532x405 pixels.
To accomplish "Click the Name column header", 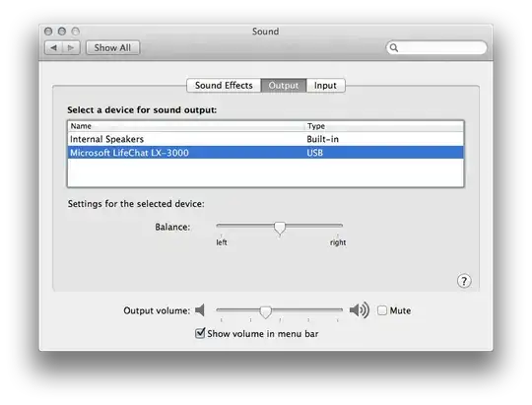I will [x=186, y=126].
